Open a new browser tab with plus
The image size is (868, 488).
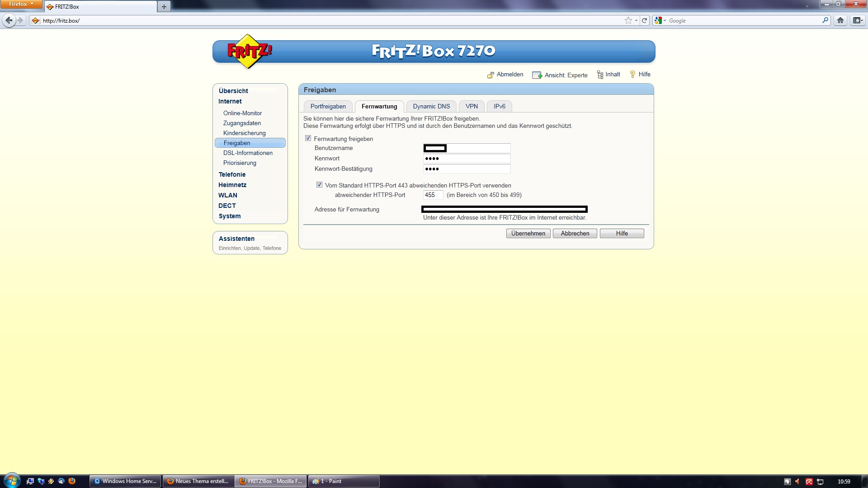[x=164, y=6]
